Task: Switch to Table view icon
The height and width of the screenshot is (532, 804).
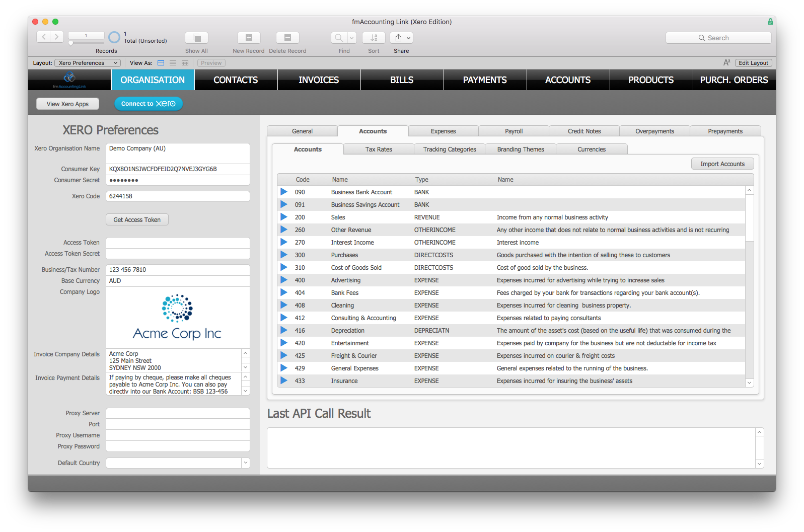Action: pyautogui.click(x=185, y=63)
